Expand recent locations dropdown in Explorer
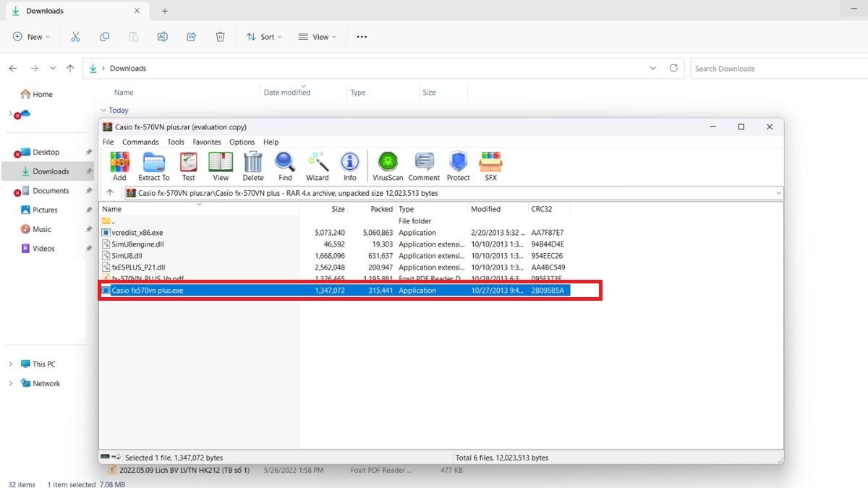The height and width of the screenshot is (488, 868). [x=52, y=69]
